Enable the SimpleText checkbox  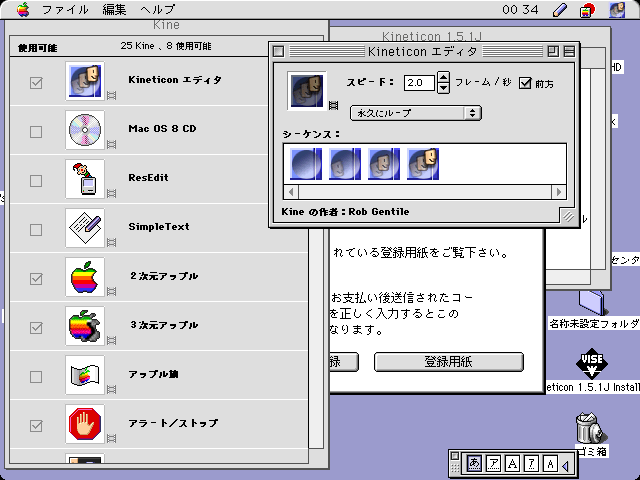tap(36, 230)
